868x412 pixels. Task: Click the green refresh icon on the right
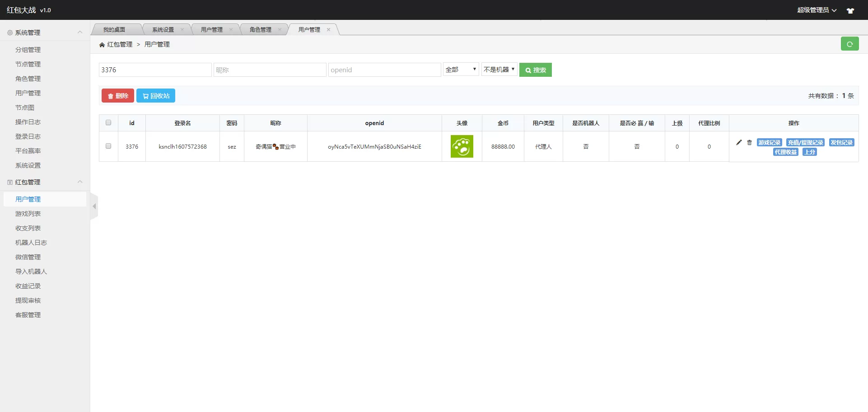(x=850, y=44)
